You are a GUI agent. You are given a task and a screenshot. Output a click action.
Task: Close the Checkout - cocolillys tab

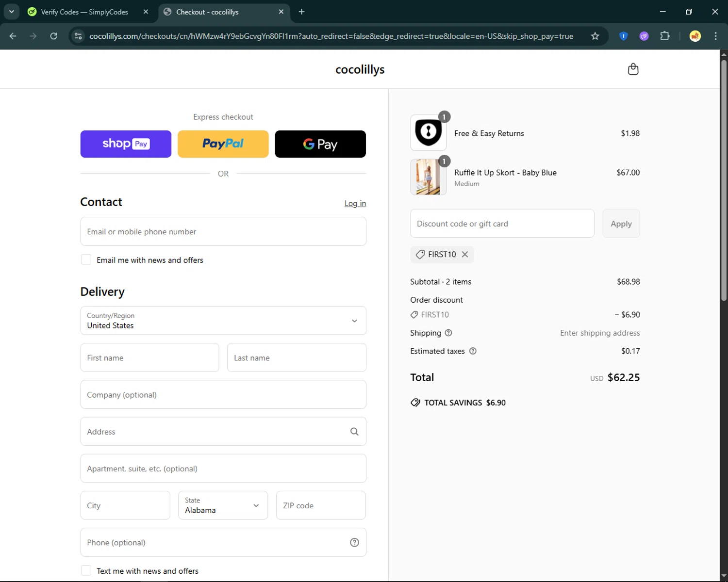[281, 12]
